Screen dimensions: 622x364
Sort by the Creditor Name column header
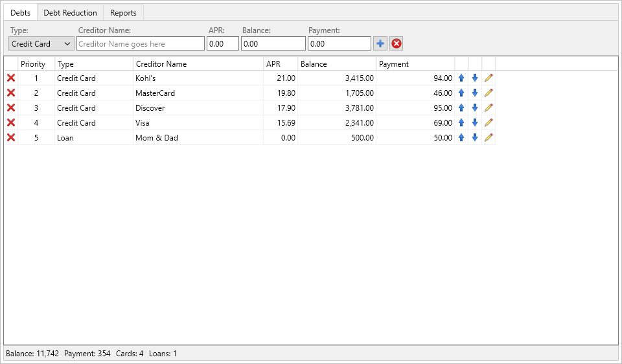[198, 64]
